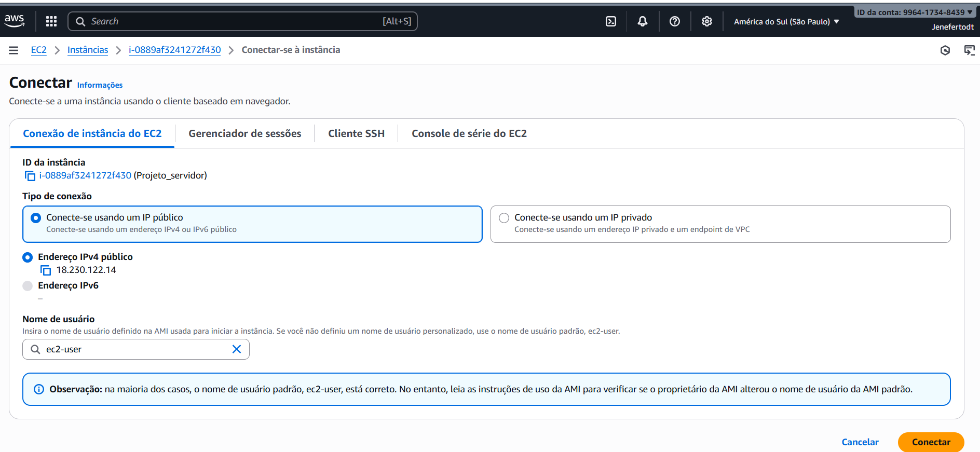The width and height of the screenshot is (980, 452).
Task: Click the Cancelar button
Action: point(860,442)
